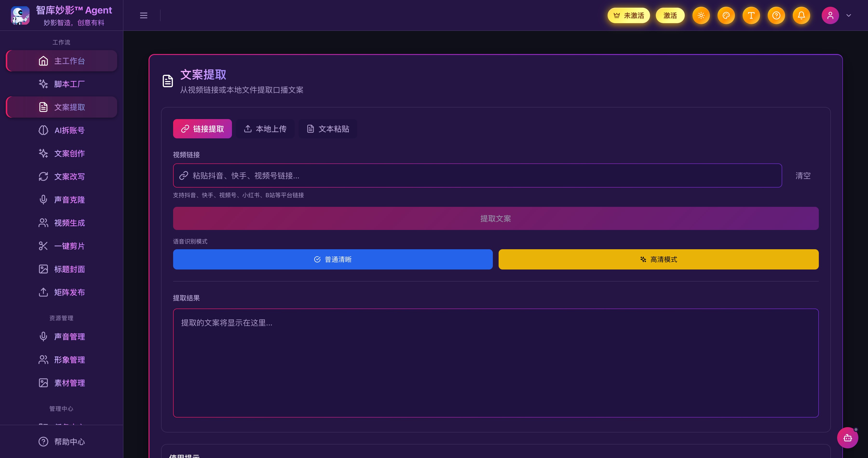Switch to the 链接提取 tab

point(203,129)
